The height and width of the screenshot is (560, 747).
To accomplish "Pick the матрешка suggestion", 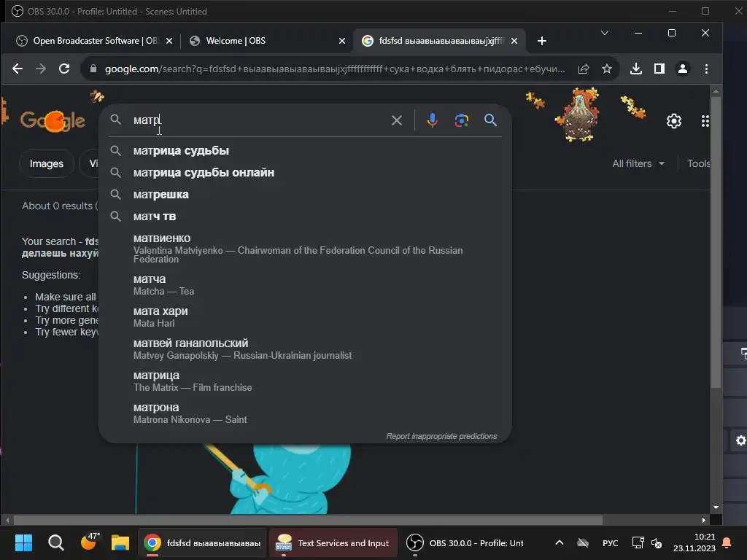I will 305,194.
